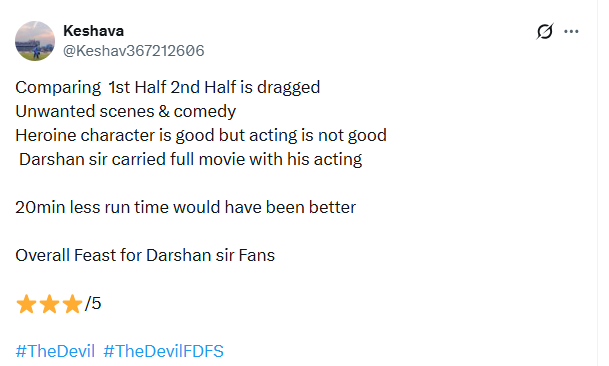Click the "Unwanted scenes & comedy" line
This screenshot has height=366, width=609.
126,112
